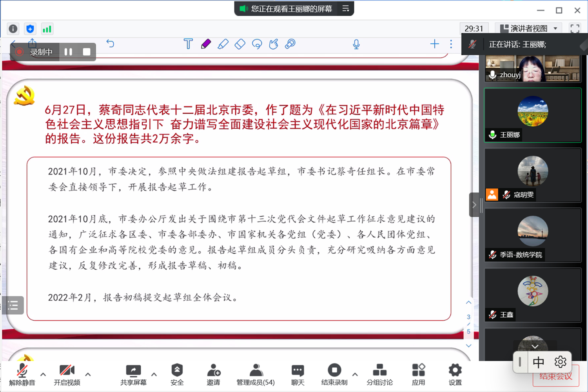Click the undo arrow icon

[x=110, y=44]
